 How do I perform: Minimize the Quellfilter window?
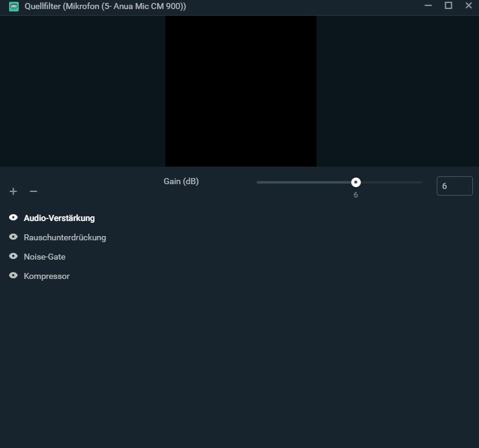click(x=428, y=5)
